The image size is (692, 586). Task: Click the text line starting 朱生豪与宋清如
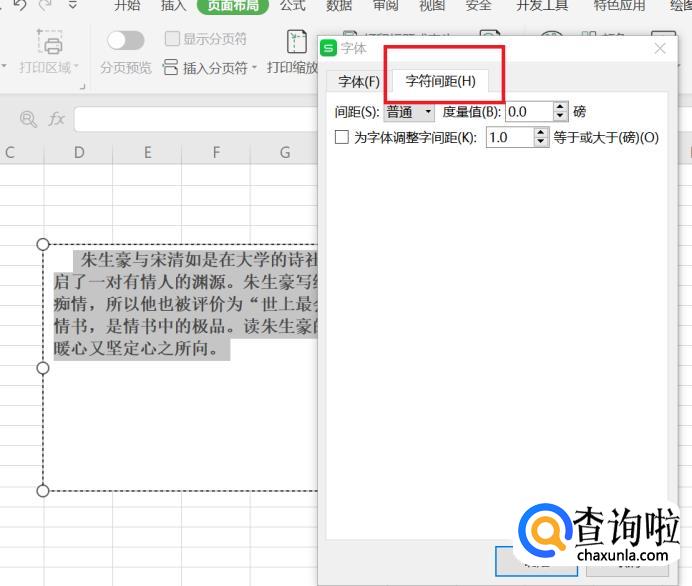199,260
